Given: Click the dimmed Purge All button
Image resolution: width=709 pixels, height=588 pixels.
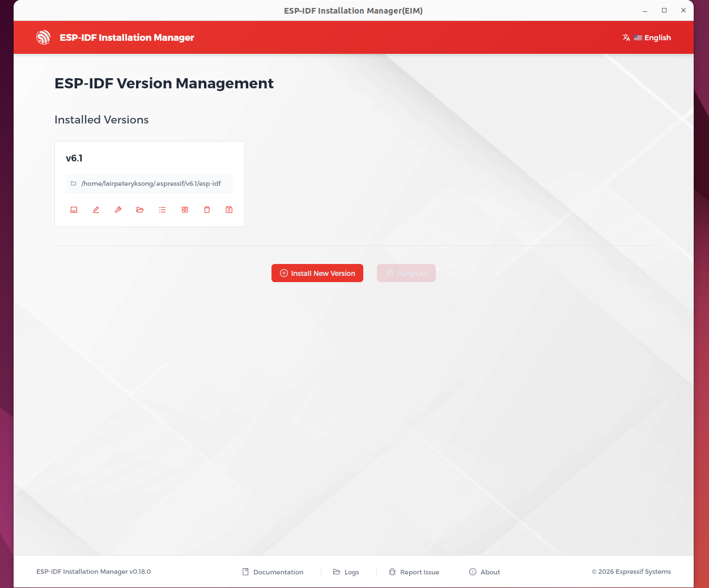Looking at the screenshot, I should point(406,273).
